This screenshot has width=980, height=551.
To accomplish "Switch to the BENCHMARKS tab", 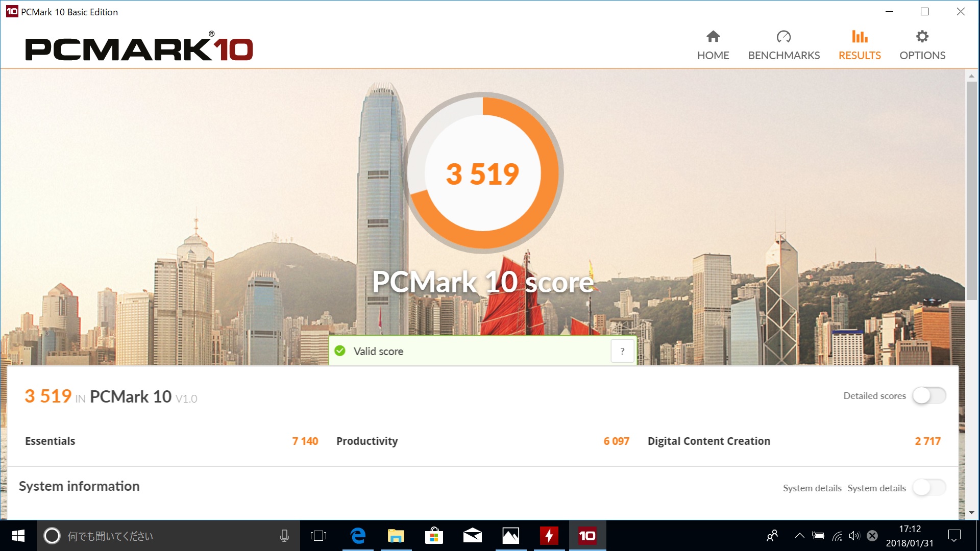I will point(783,45).
